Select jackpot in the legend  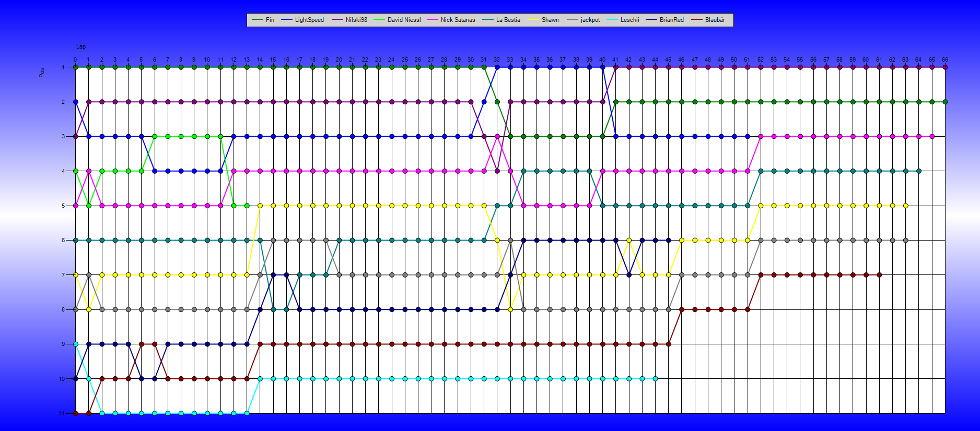click(x=584, y=20)
